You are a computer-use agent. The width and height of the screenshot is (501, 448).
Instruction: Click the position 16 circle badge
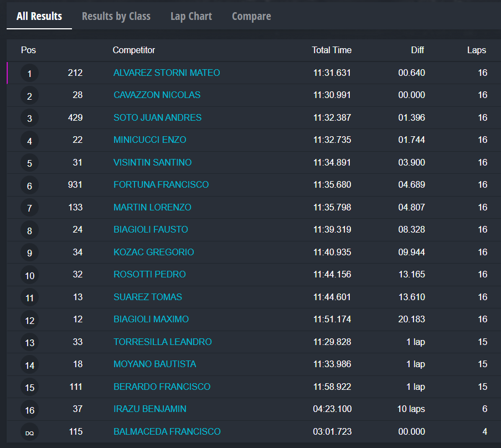pos(29,410)
